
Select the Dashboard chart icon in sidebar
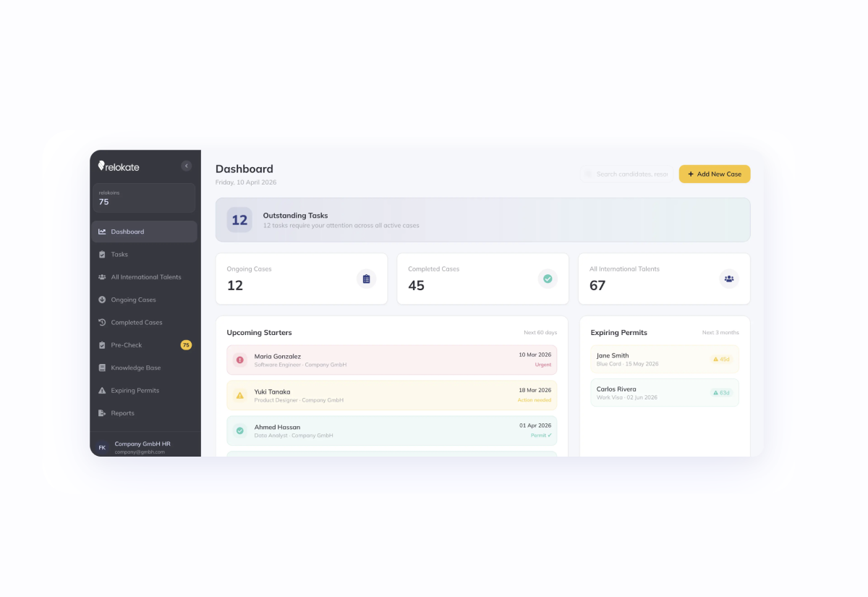pyautogui.click(x=102, y=232)
